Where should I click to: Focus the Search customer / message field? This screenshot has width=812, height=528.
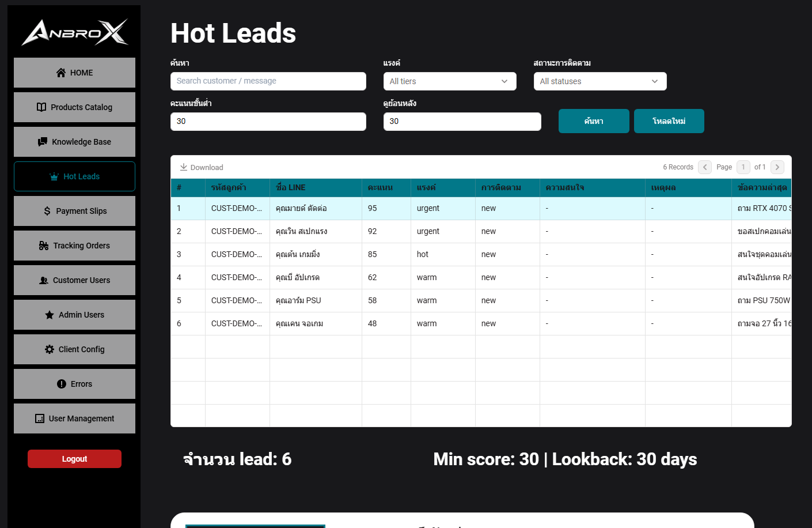tap(268, 81)
